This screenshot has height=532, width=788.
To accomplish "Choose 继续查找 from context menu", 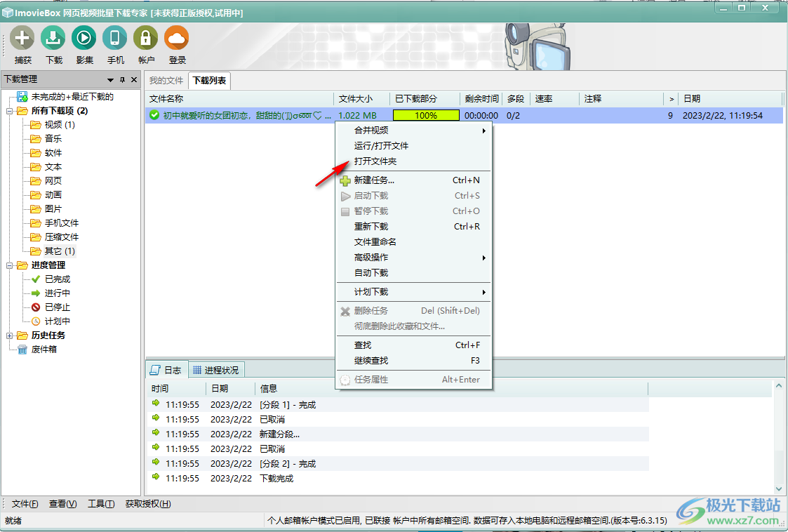I will (413, 361).
